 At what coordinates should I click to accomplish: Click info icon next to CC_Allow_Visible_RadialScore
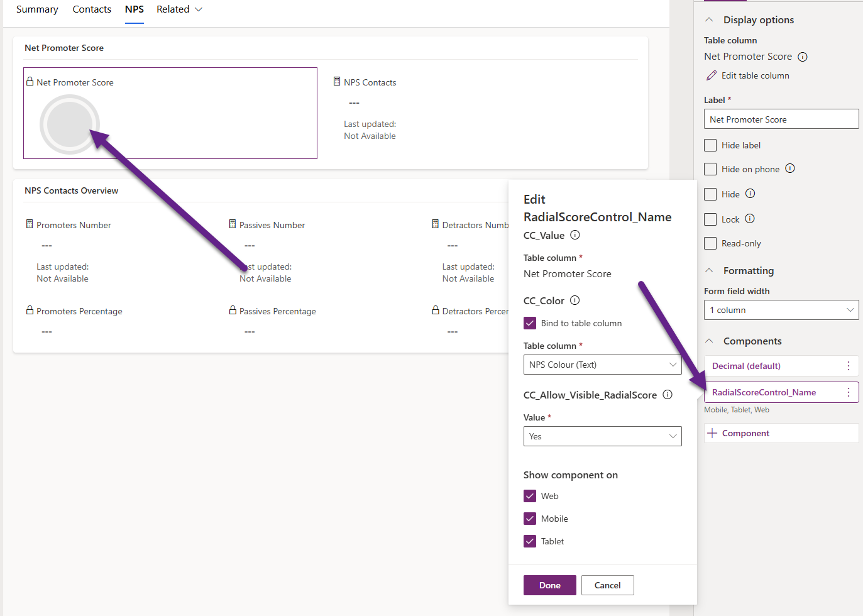(x=668, y=395)
